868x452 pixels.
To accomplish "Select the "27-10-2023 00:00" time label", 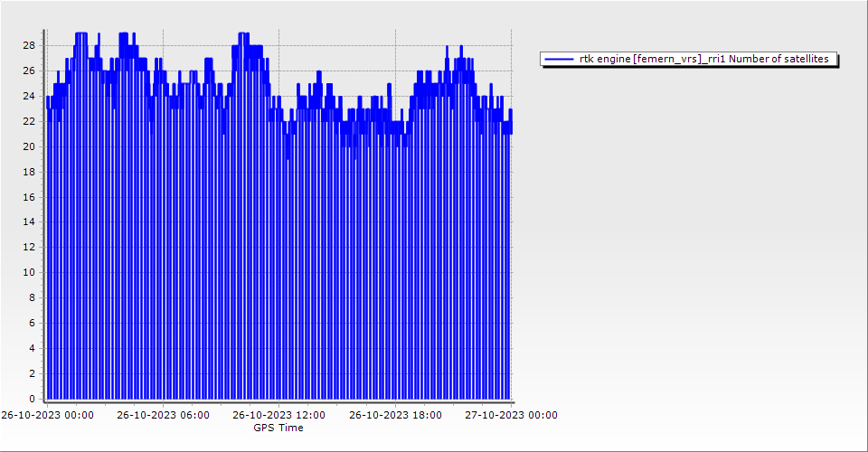I will pos(511,415).
